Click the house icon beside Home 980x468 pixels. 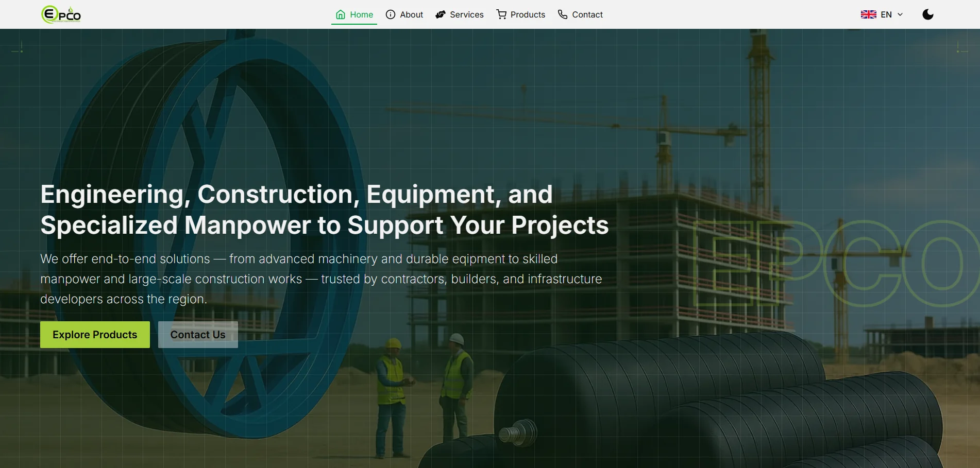(x=341, y=14)
